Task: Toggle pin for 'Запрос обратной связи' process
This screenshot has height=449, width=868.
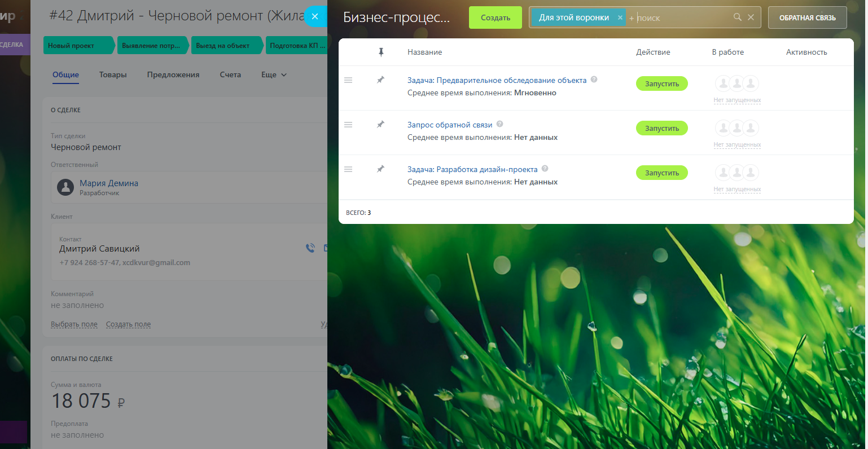Action: 380,125
